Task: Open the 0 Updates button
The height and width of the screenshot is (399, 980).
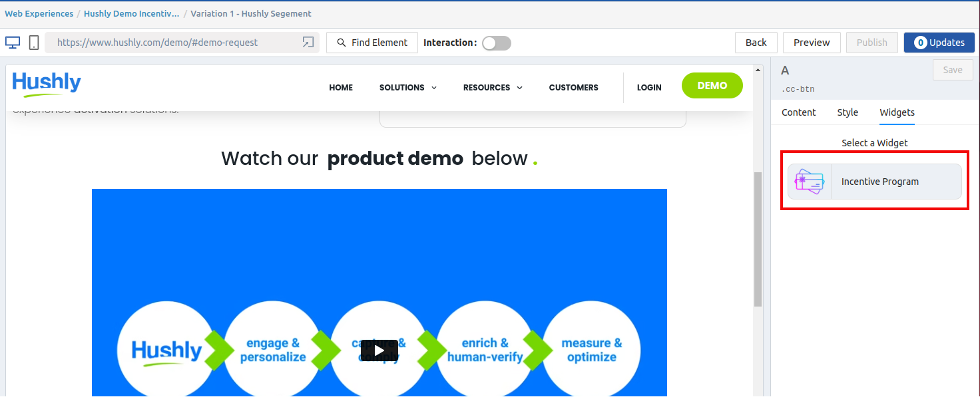Action: 939,43
